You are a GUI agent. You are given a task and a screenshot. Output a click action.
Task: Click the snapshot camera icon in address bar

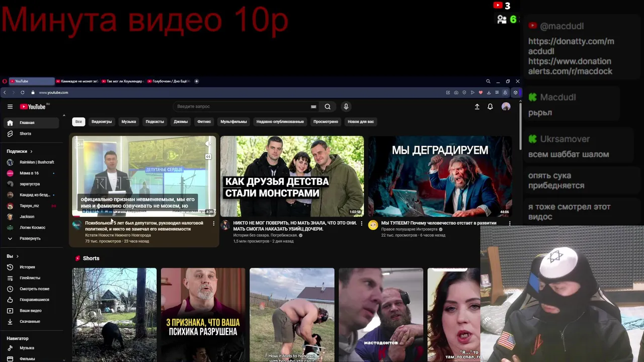[x=456, y=93]
